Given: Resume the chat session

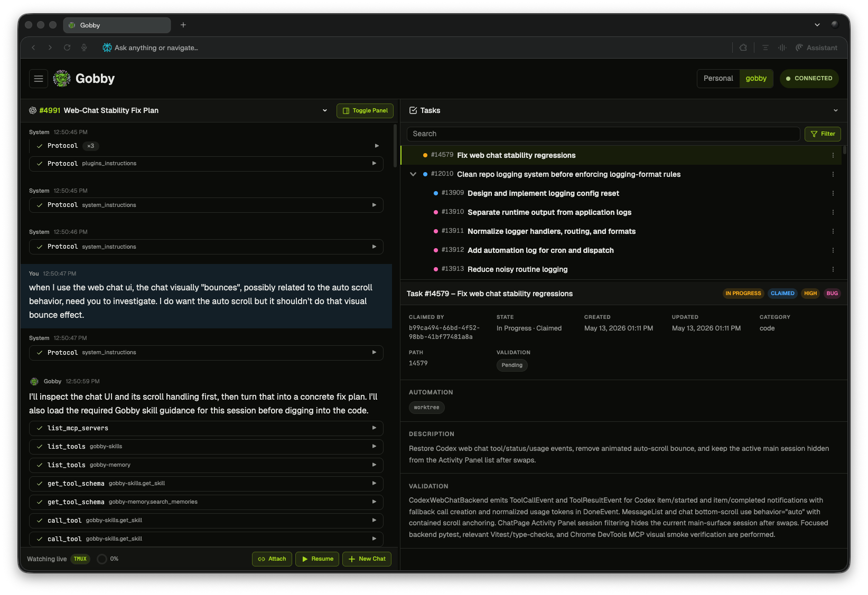Looking at the screenshot, I should point(317,559).
